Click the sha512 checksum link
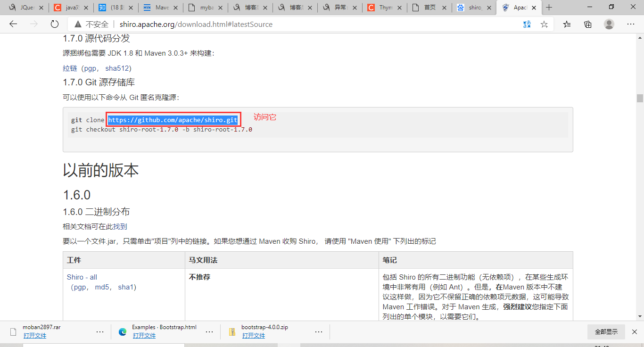644x347 pixels. [x=116, y=68]
